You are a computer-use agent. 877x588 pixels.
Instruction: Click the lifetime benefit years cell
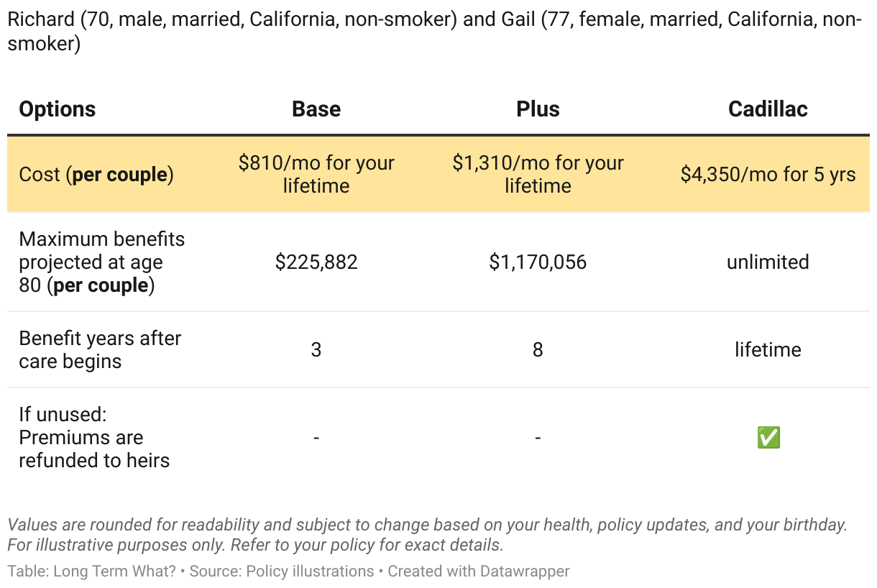768,350
